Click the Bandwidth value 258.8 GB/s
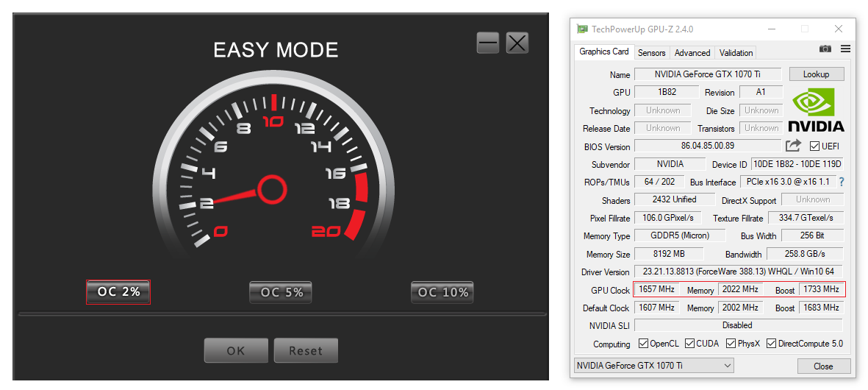The height and width of the screenshot is (390, 868). click(805, 255)
